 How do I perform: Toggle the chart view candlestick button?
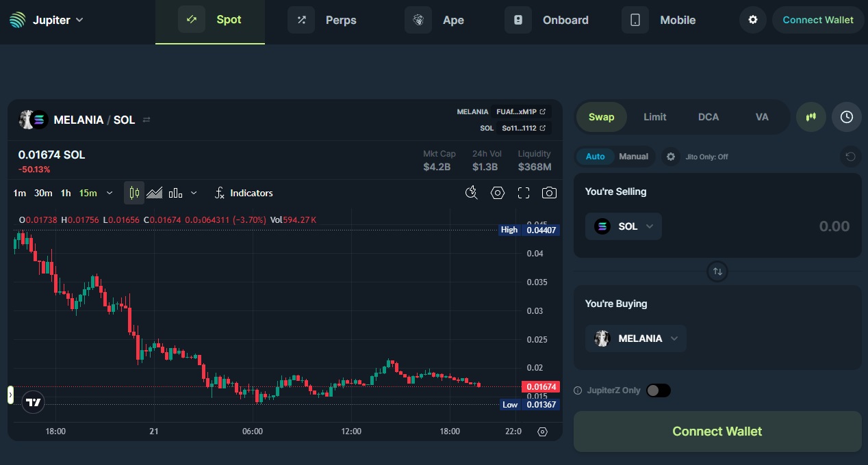(811, 117)
